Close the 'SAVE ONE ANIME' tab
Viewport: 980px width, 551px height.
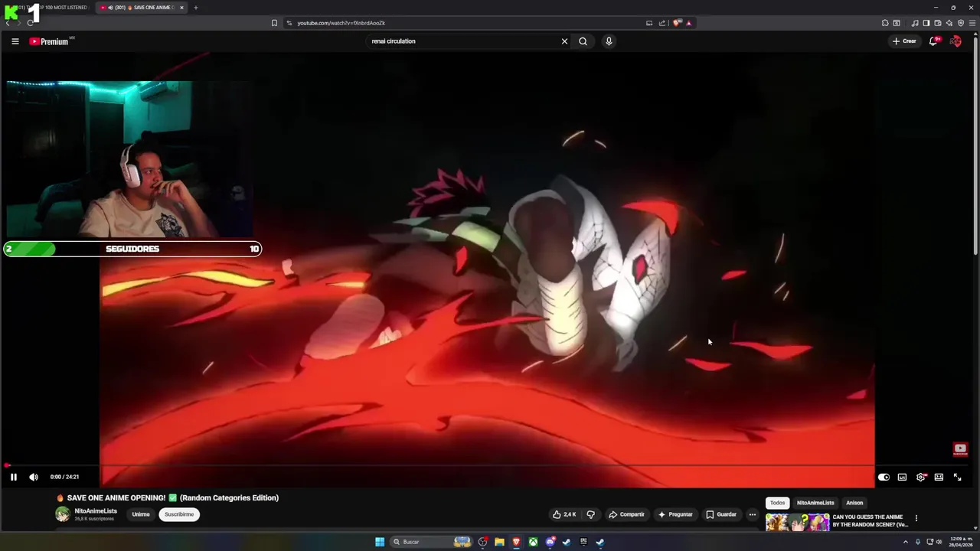pyautogui.click(x=181, y=8)
